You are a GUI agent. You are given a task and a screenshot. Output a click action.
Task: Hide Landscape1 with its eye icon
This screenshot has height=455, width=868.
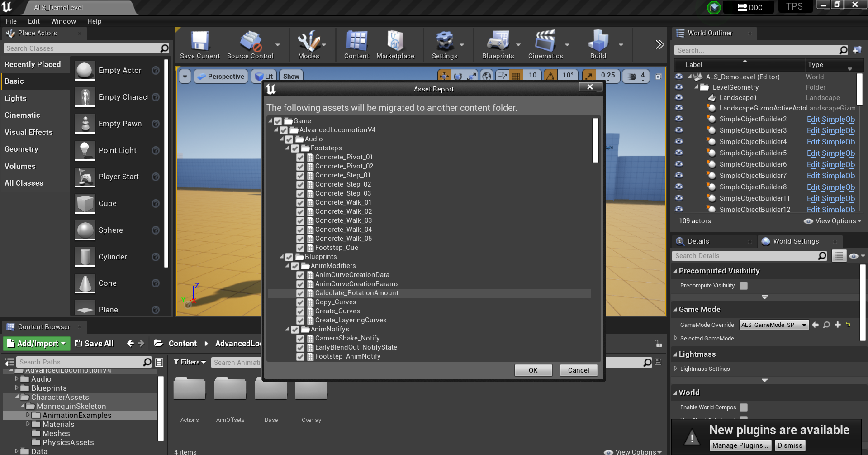(x=679, y=98)
